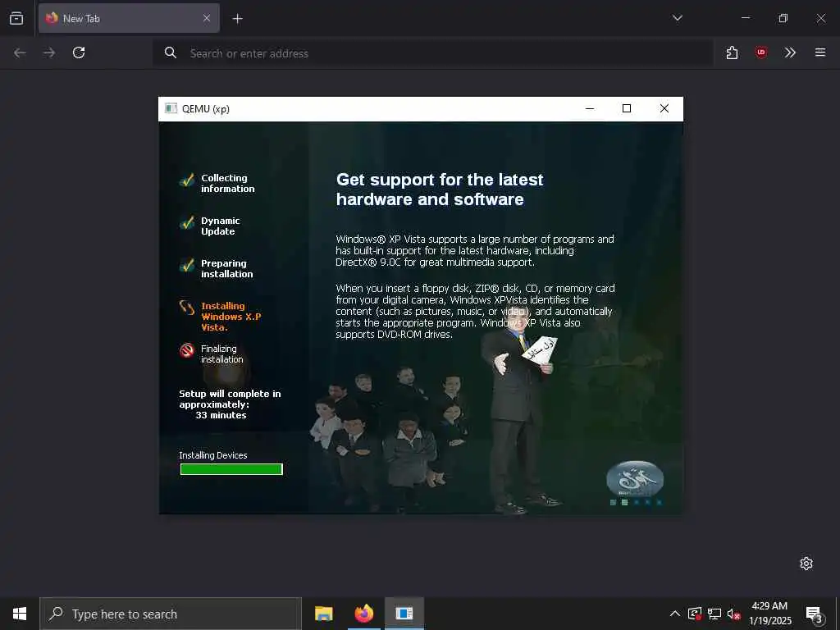This screenshot has height=630, width=840.
Task: Show more tools overflow chevron
Action: pos(790,52)
